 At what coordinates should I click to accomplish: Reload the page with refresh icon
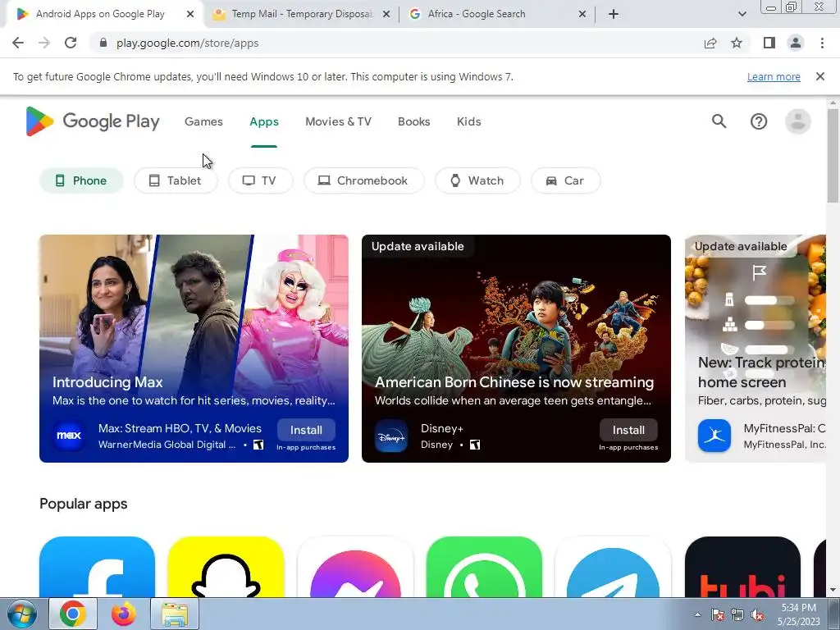(71, 43)
